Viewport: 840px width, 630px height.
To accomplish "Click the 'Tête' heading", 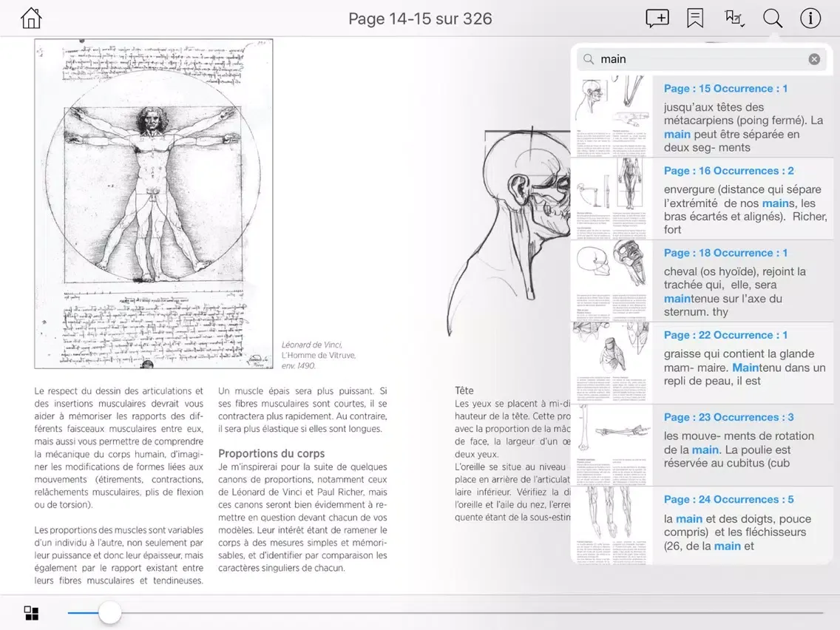I will [x=464, y=390].
